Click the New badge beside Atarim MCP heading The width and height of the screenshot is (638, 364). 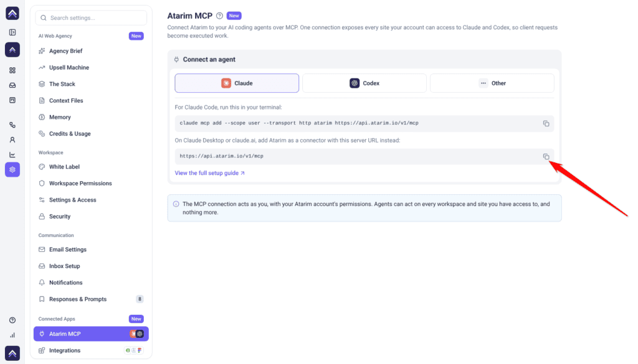pyautogui.click(x=234, y=16)
